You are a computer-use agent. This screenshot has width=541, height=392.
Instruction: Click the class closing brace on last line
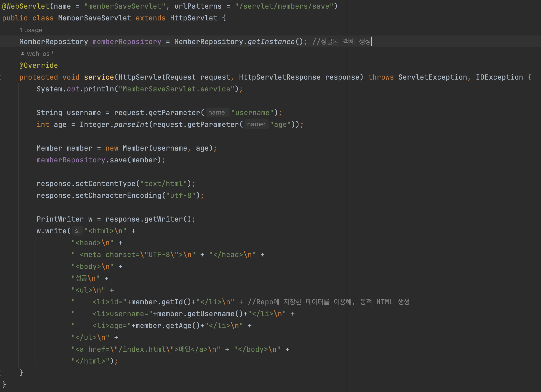(4, 385)
